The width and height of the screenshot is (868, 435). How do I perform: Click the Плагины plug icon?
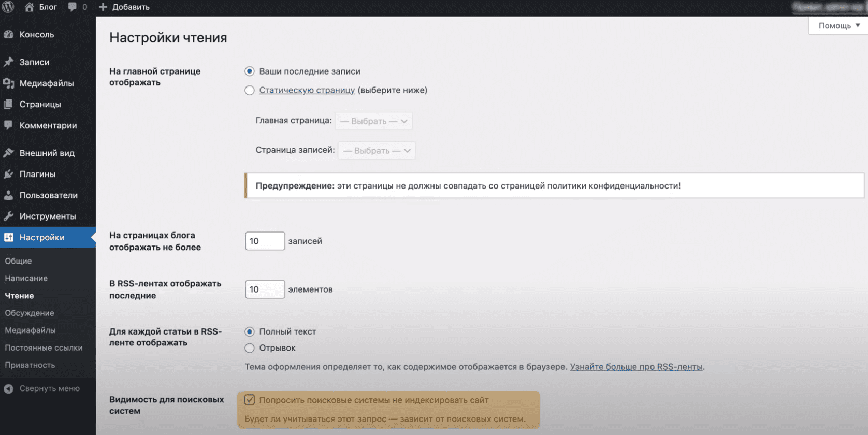tap(9, 174)
